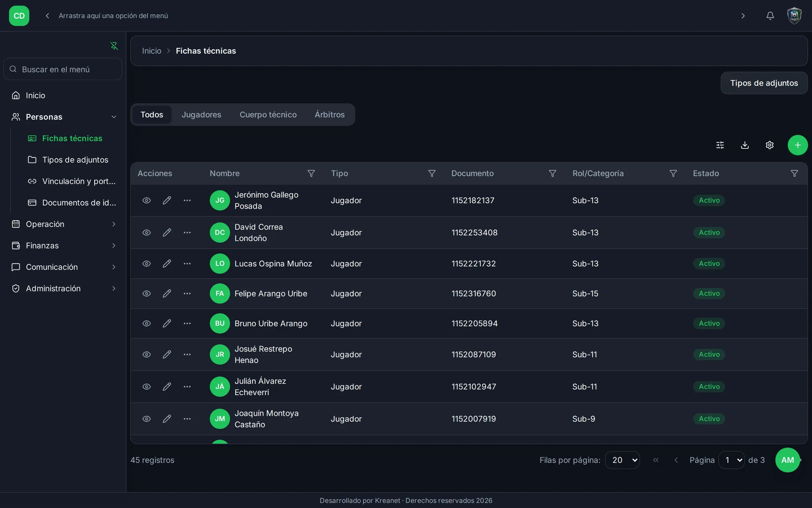Collapse the Personas menu section
This screenshot has width=812, height=508.
tap(64, 117)
